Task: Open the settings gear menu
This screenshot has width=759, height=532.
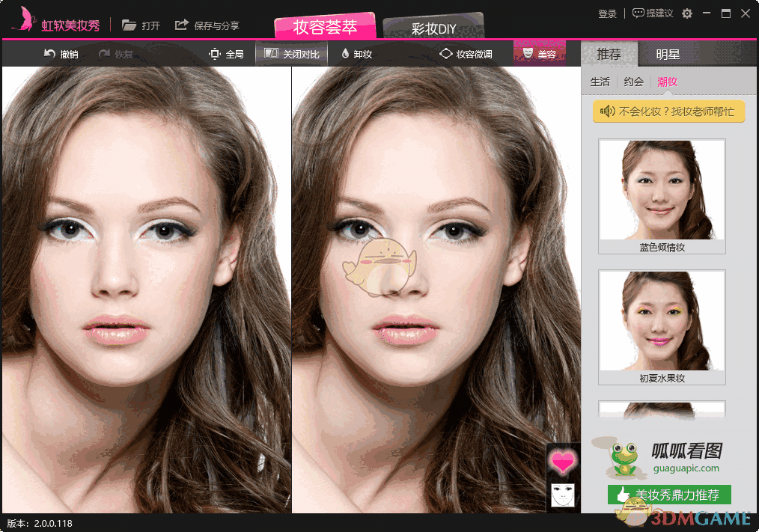Action: tap(686, 13)
